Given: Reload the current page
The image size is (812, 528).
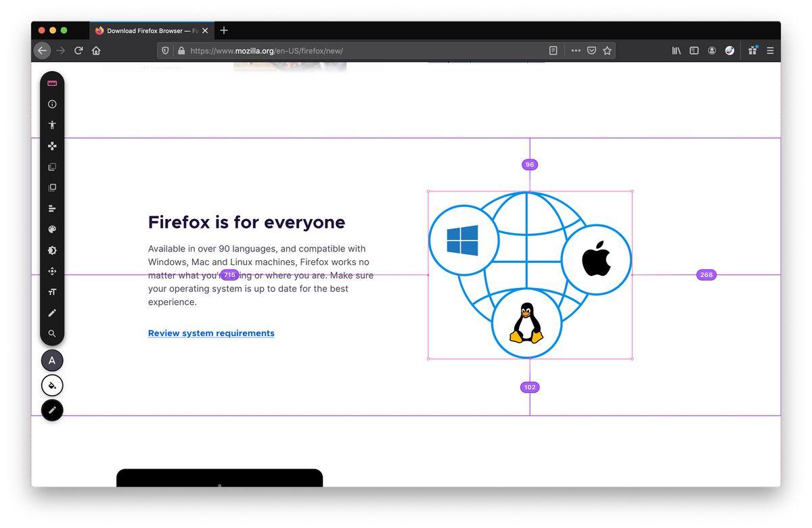Looking at the screenshot, I should pos(78,51).
